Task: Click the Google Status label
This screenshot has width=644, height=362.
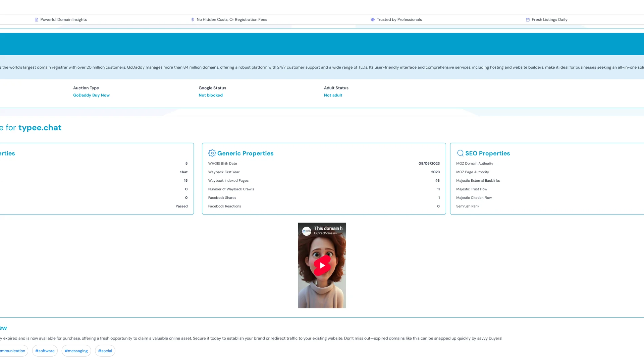Action: [x=212, y=88]
